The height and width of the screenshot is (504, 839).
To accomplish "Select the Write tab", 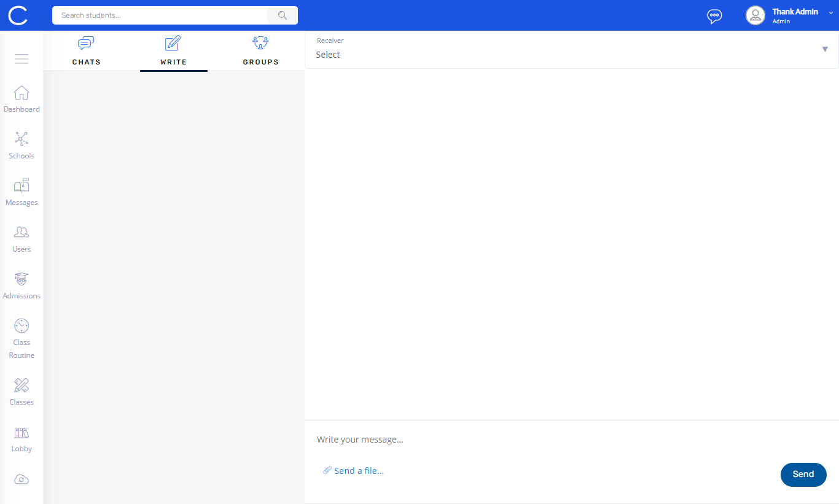I will [x=173, y=51].
